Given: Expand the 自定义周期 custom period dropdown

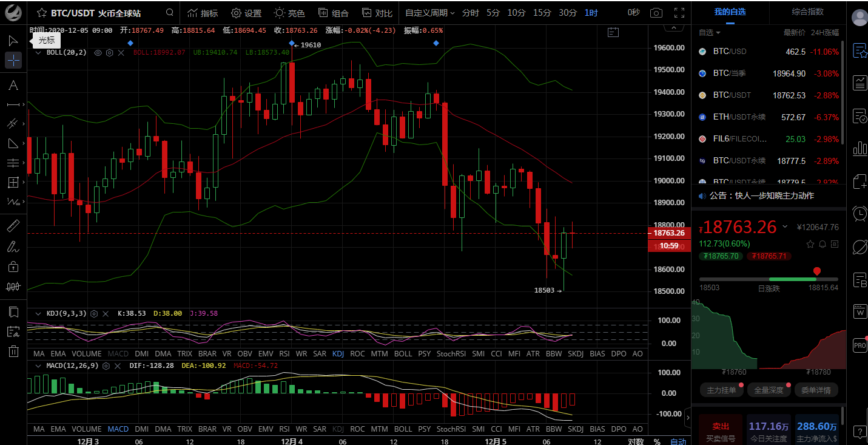Looking at the screenshot, I should tap(429, 13).
